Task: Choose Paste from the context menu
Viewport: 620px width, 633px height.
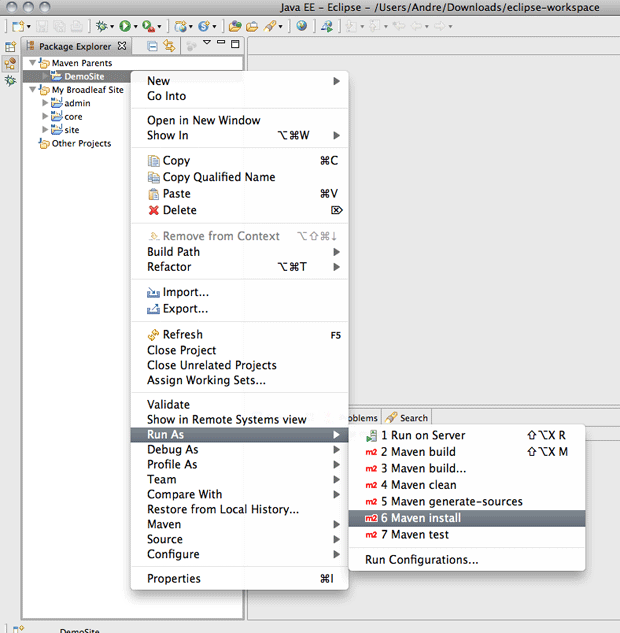Action: [240, 194]
